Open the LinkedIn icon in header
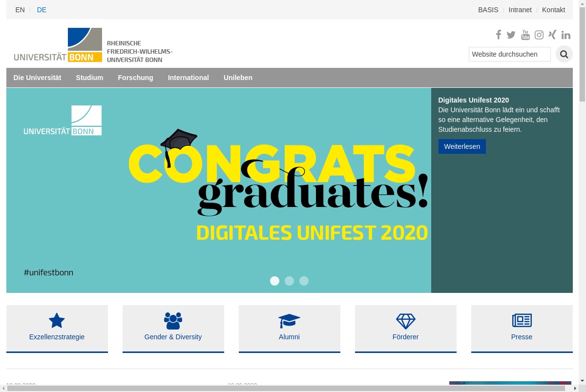The image size is (586, 392). (x=566, y=35)
